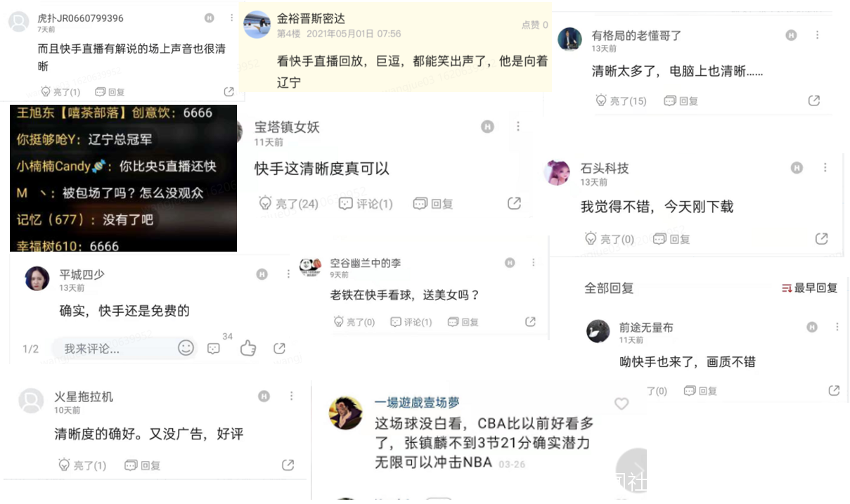Open the comment bubble showing 34
Image resolution: width=850 pixels, height=504 pixels.
tap(214, 349)
